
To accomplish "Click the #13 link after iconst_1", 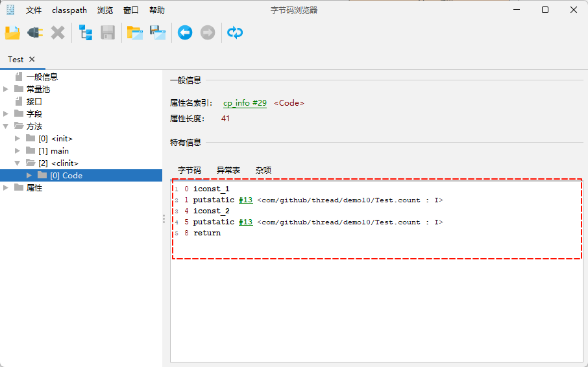I will coord(245,200).
